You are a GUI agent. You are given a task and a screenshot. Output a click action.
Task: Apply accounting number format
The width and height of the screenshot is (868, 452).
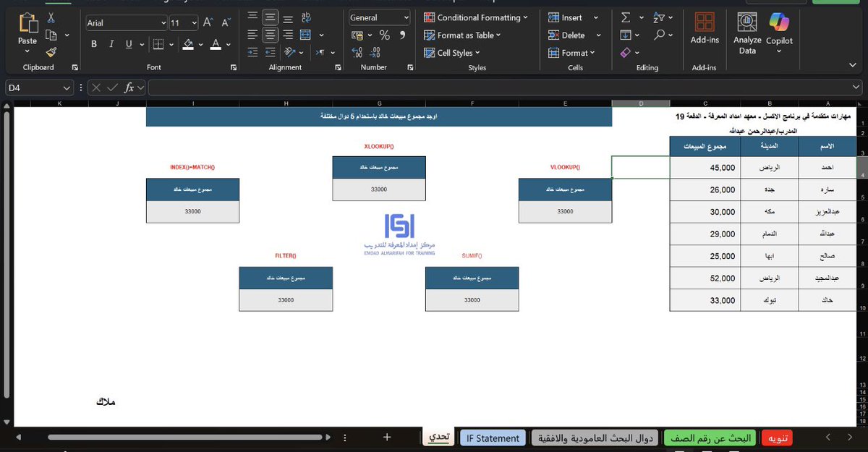pyautogui.click(x=357, y=35)
